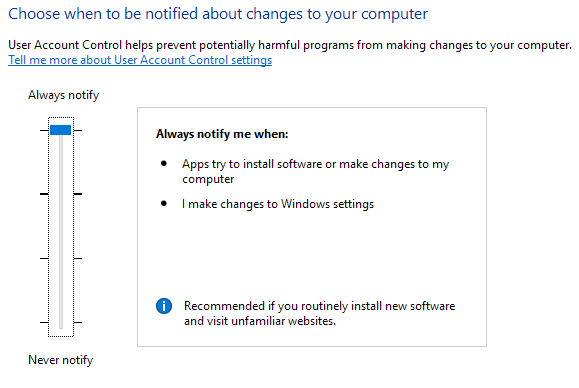Viewport: 579px width, 388px height.
Task: Click the 'User Account Control helps prevent' description
Action: coord(290,45)
